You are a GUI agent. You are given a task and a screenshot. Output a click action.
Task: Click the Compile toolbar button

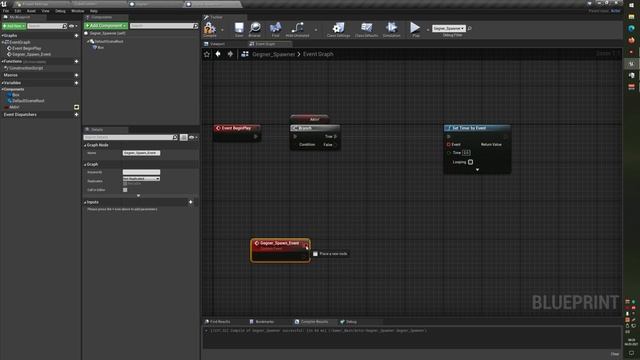pos(210,29)
